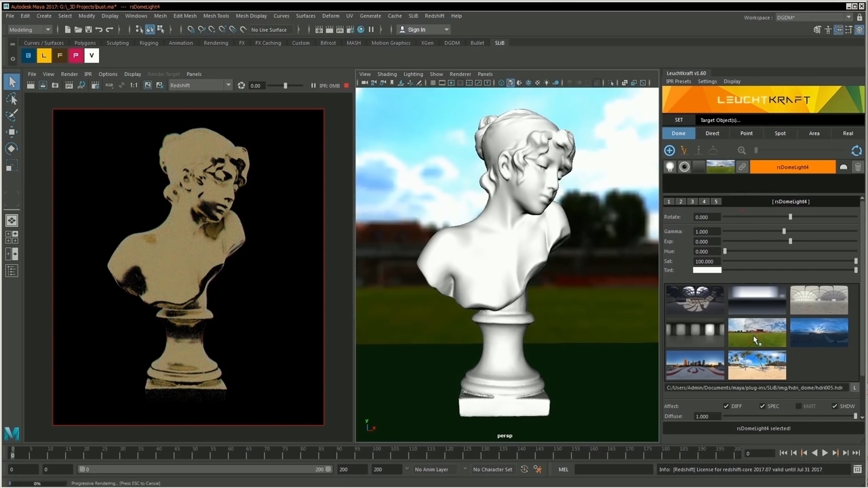This screenshot has height=488, width=868.
Task: Click the link chain icon beside rsDomeLight4
Action: pyautogui.click(x=743, y=167)
